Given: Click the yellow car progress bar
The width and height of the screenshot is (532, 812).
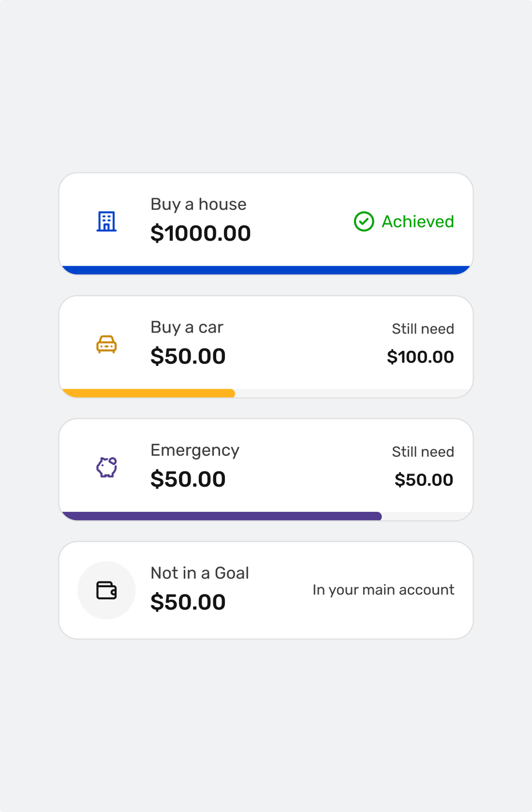Looking at the screenshot, I should 148,393.
